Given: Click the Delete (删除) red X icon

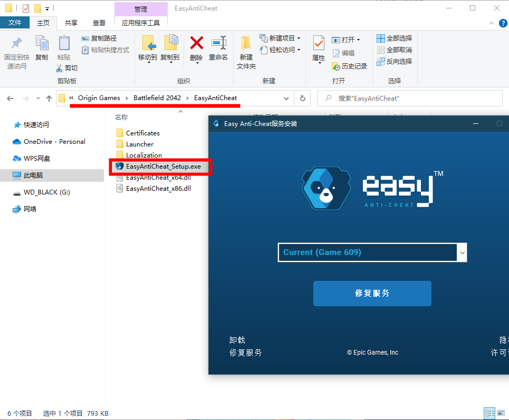Looking at the screenshot, I should (x=196, y=43).
